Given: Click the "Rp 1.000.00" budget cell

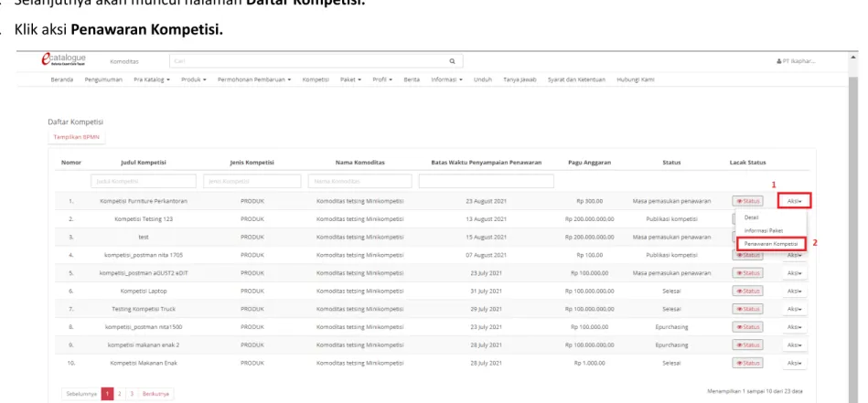Looking at the screenshot, I should pyautogui.click(x=590, y=363).
